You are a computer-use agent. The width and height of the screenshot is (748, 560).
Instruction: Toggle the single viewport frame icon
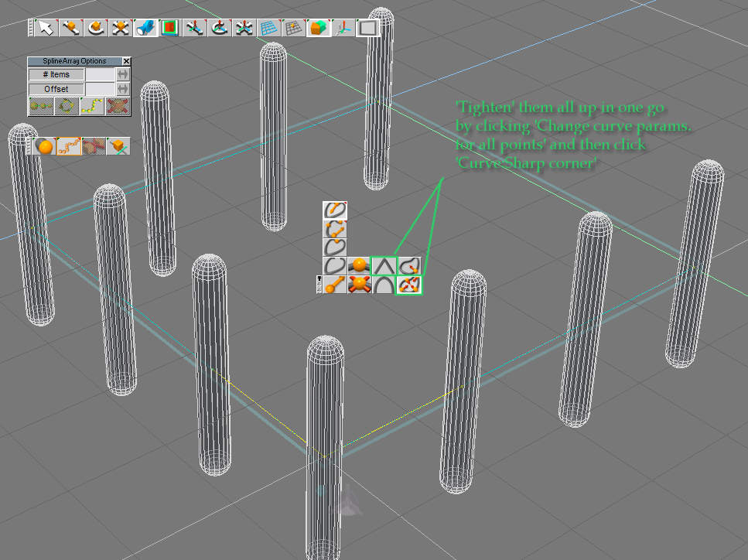tap(368, 29)
